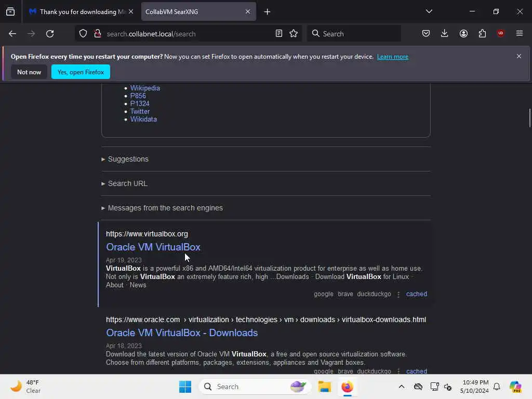Open the Wikidata link

143,119
